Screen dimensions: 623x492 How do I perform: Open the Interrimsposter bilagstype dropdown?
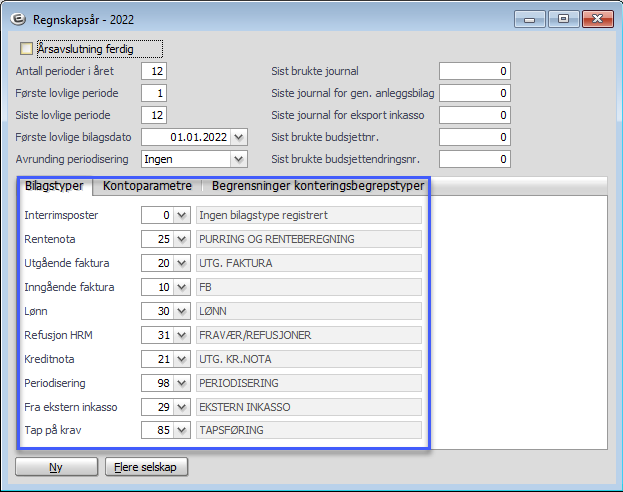[x=182, y=215]
